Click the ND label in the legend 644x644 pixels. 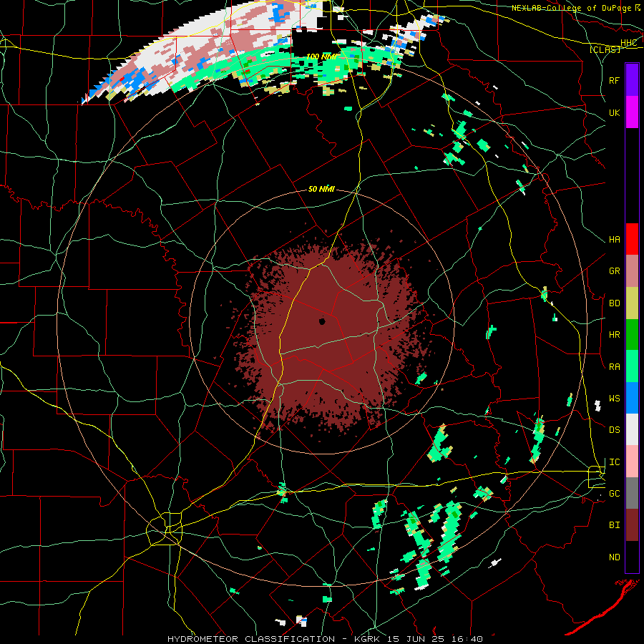(614, 557)
